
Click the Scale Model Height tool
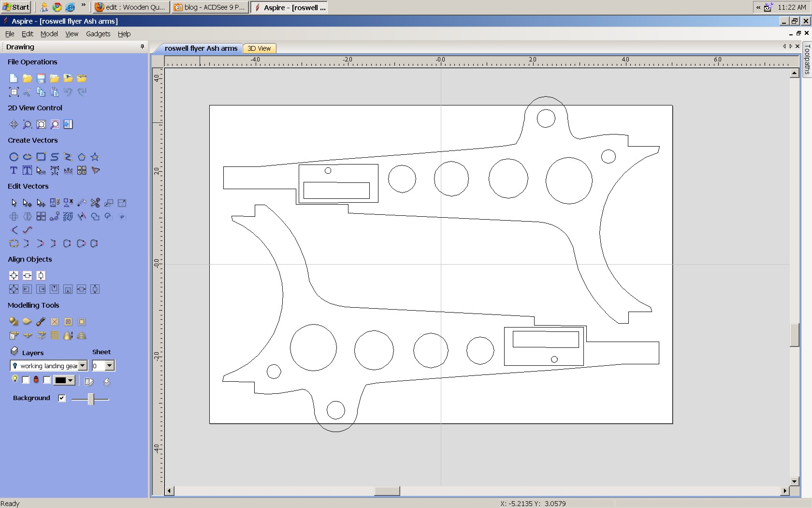68,335
